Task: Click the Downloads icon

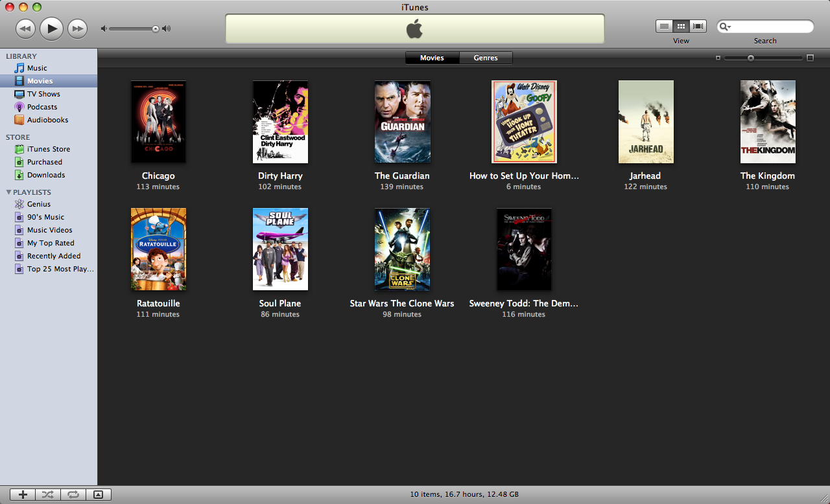Action: (19, 175)
